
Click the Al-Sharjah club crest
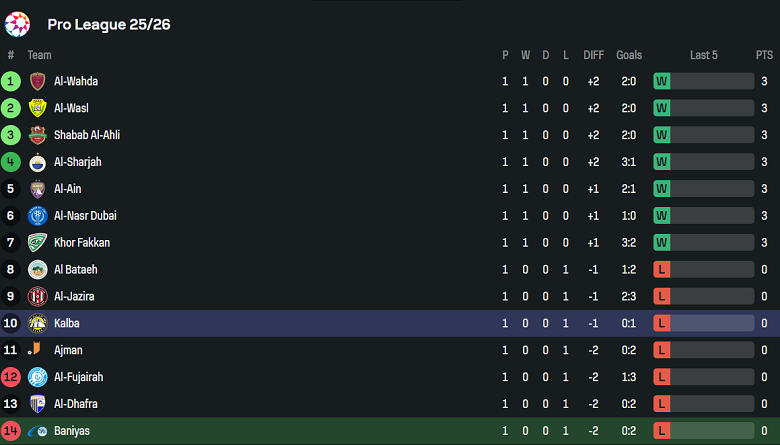tap(38, 162)
